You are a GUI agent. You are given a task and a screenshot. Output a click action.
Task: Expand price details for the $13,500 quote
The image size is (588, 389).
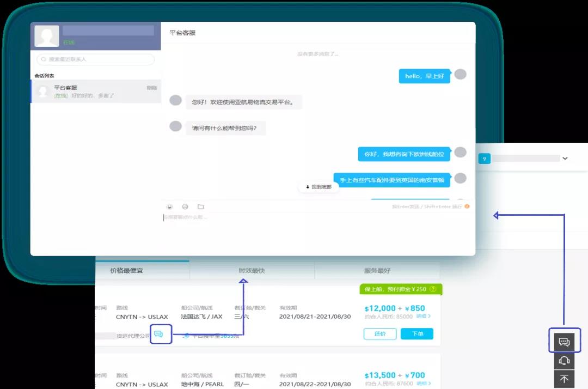coord(424,384)
